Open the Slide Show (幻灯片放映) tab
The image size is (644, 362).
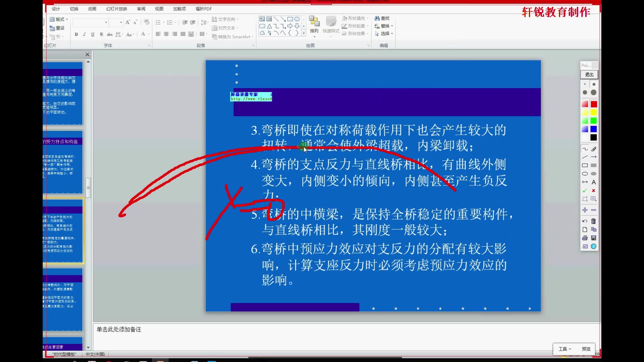(x=117, y=9)
